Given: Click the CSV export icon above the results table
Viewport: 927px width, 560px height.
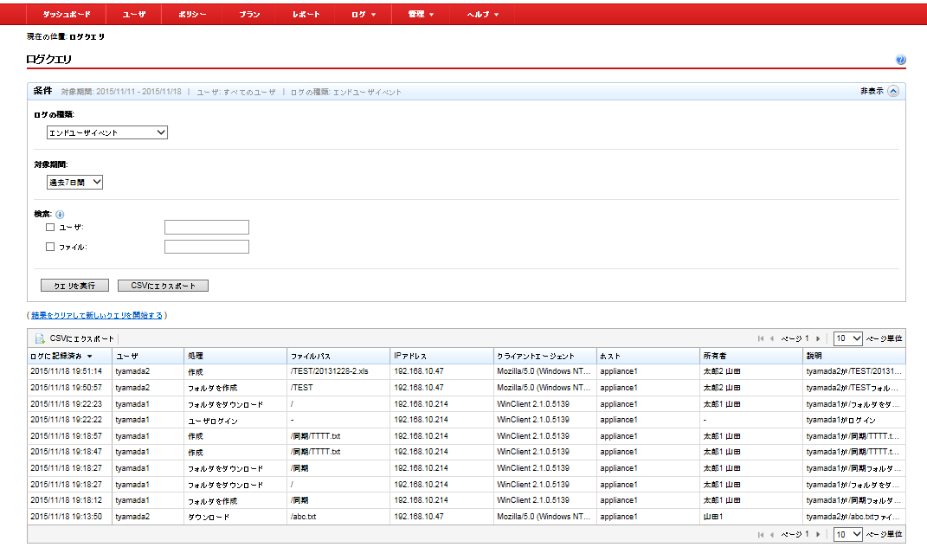Looking at the screenshot, I should (40, 338).
